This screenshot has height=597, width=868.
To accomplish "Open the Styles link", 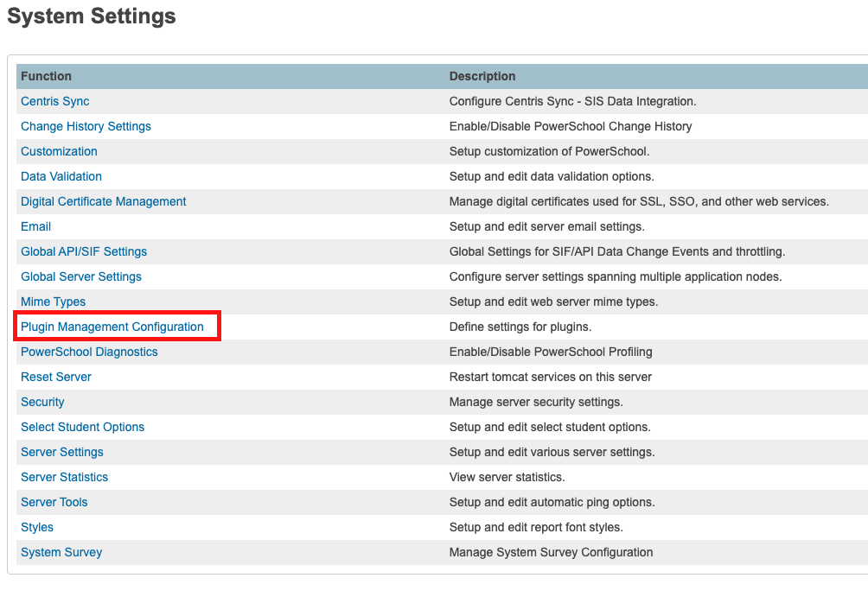I will click(x=37, y=527).
